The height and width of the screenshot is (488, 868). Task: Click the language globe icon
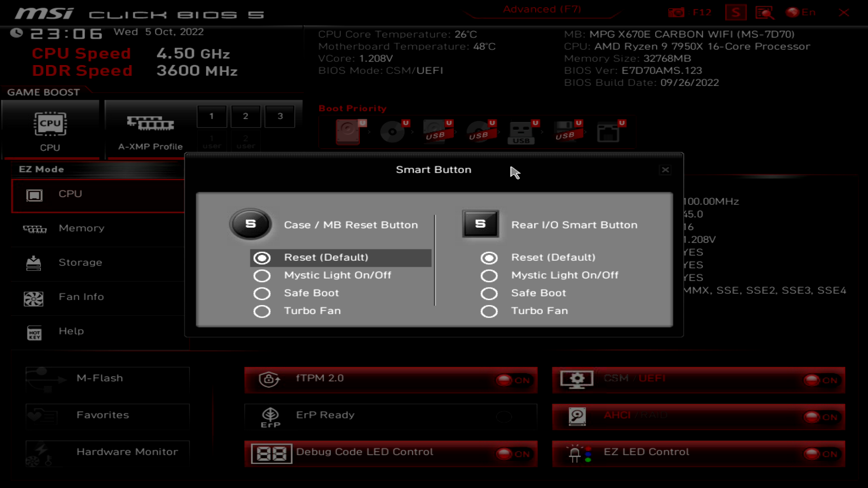[793, 13]
